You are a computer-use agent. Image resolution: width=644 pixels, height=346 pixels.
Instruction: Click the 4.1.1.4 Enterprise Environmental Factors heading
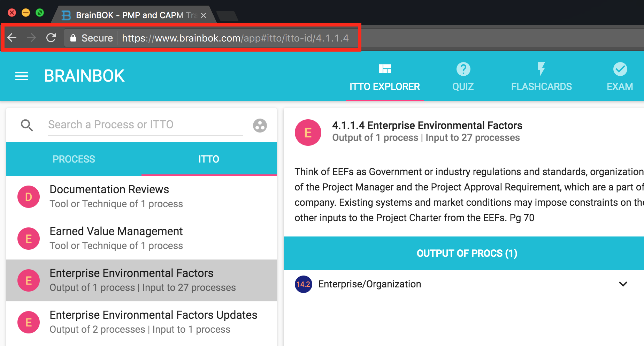pos(427,125)
